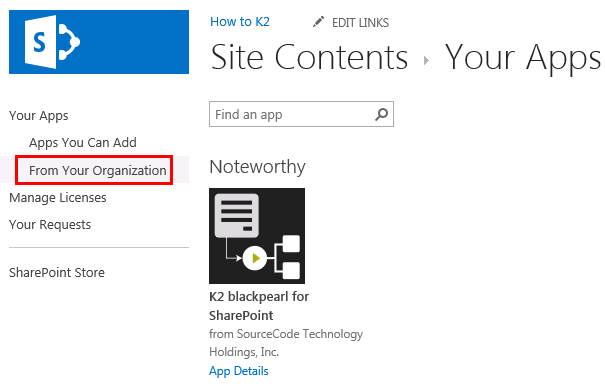Open the K2 blackpearl app thumbnail
Viewport: 605px width, 384px height.
257,236
